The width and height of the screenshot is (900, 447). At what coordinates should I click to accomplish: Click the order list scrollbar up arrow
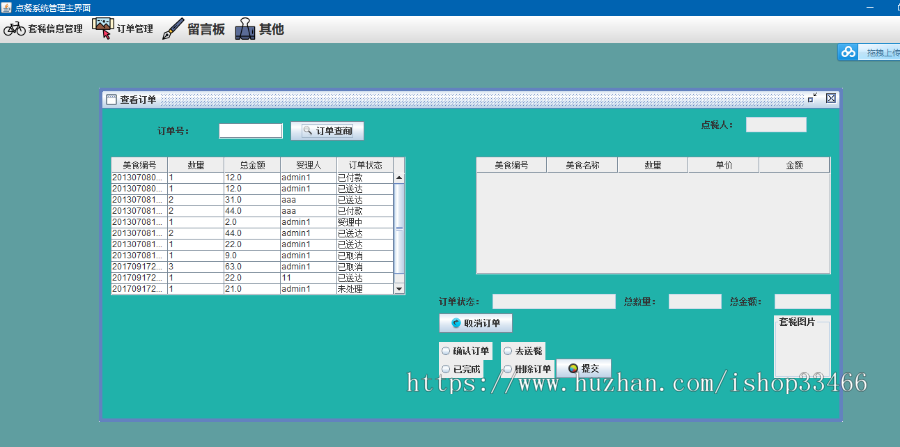(x=399, y=178)
